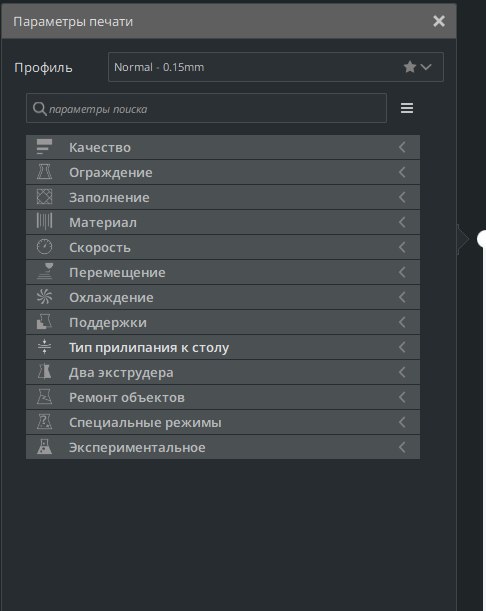Select the Специальные режимы label
The image size is (486, 611).
[x=145, y=422]
